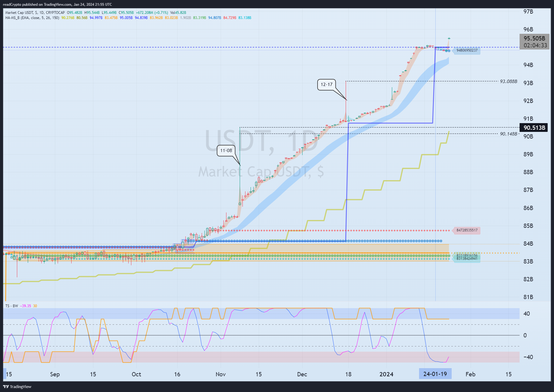Viewport: 554px width, 392px height.
Task: Click the open value O95.482B
Action: (x=75, y=13)
